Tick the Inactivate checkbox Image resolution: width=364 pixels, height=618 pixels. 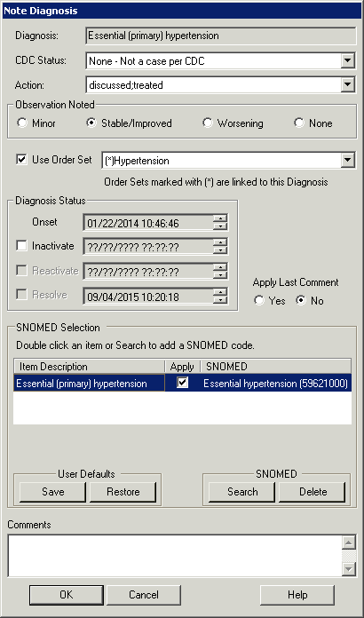pos(21,246)
